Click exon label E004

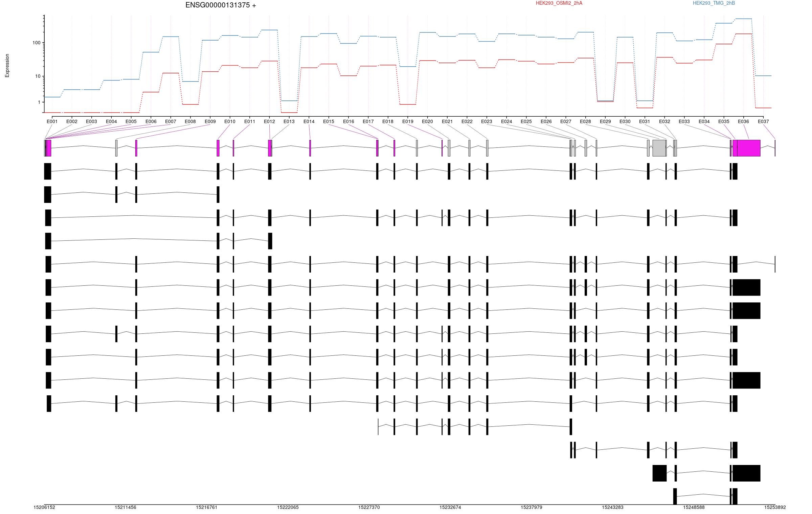(x=111, y=121)
